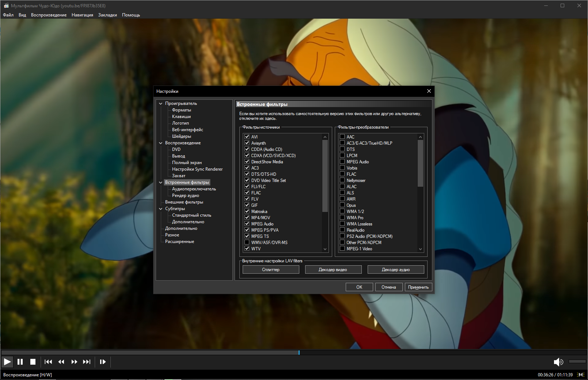Toggle the Avisynth source filter checkbox
The height and width of the screenshot is (380, 588).
pyautogui.click(x=247, y=143)
